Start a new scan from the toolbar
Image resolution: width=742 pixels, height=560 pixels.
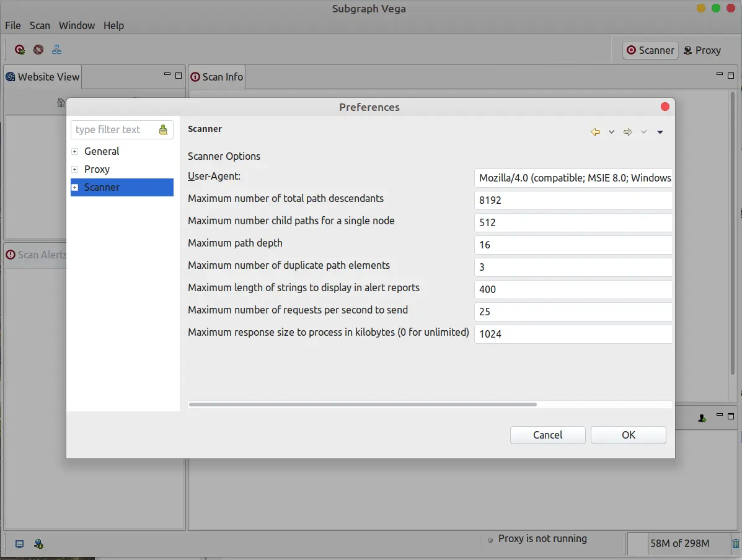click(19, 50)
